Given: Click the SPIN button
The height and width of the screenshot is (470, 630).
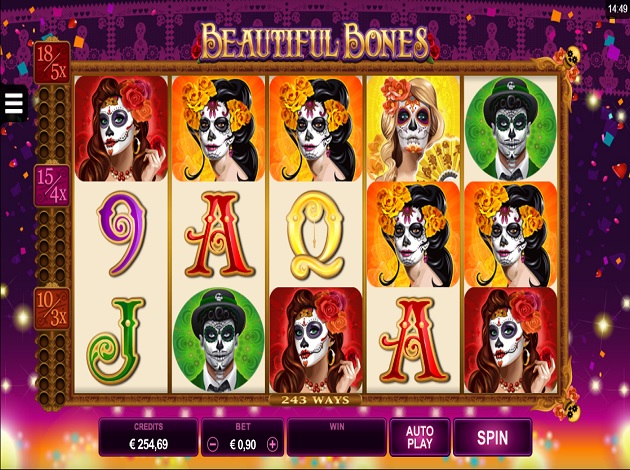Looking at the screenshot, I should (x=493, y=437).
